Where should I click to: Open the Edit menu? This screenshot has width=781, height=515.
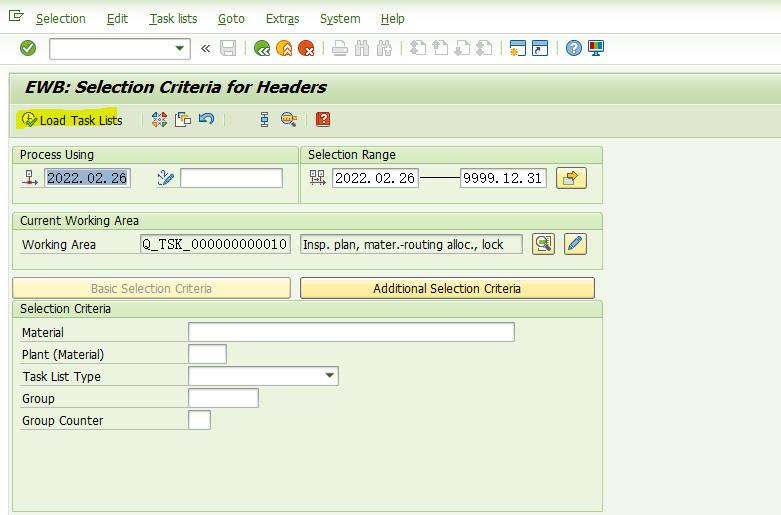117,19
